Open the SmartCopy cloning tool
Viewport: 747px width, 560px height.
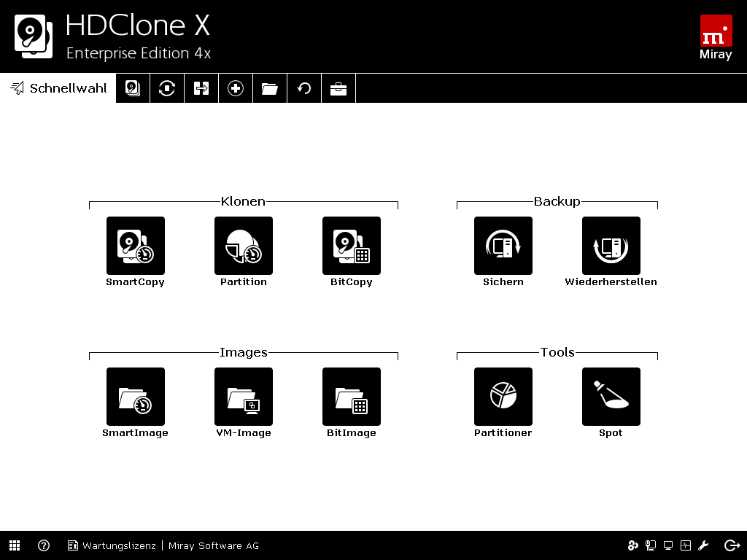(136, 246)
